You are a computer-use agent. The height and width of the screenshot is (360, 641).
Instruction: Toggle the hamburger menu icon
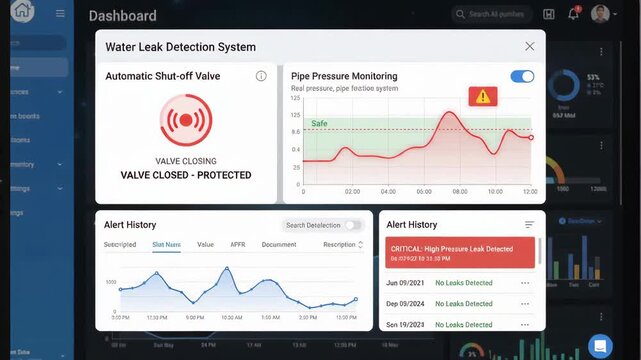coord(60,13)
